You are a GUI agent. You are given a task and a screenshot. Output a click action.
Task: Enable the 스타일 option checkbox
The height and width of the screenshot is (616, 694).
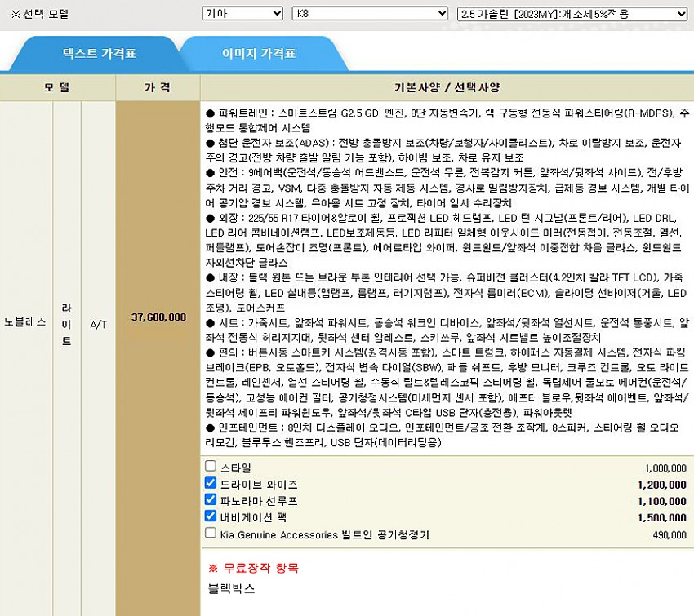(x=211, y=467)
